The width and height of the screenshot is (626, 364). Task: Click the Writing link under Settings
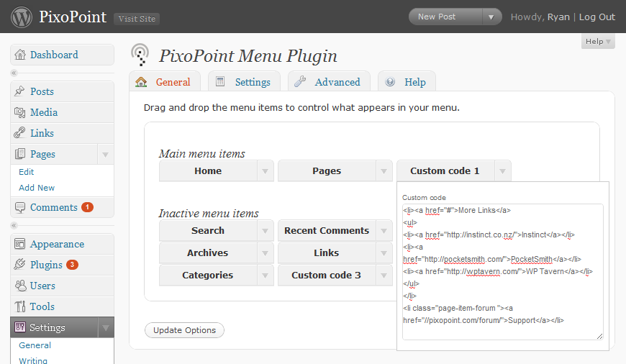click(x=33, y=360)
